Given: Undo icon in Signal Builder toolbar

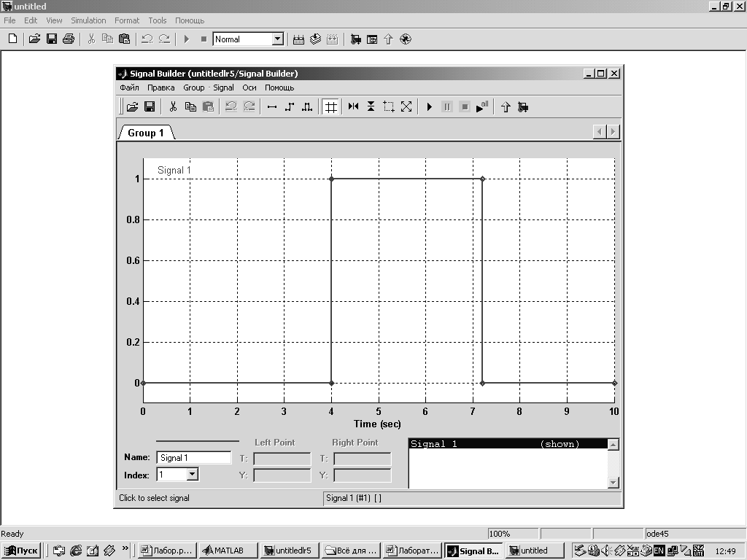Looking at the screenshot, I should [231, 106].
